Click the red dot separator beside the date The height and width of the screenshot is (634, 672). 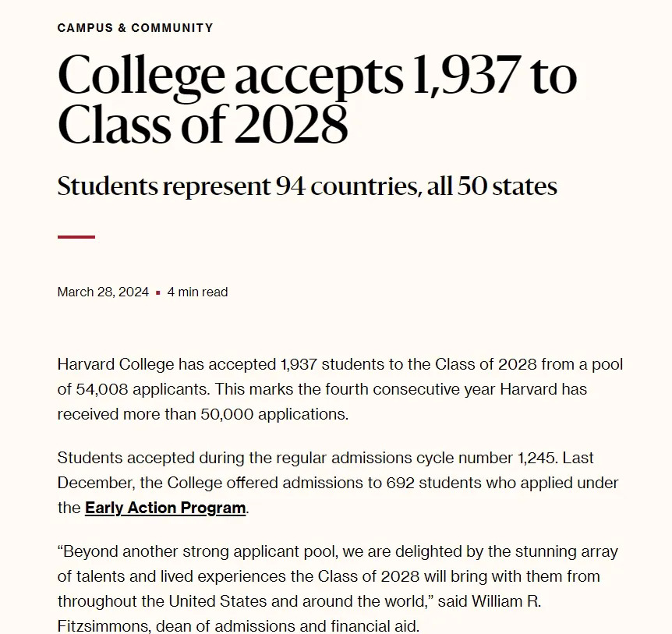158,293
